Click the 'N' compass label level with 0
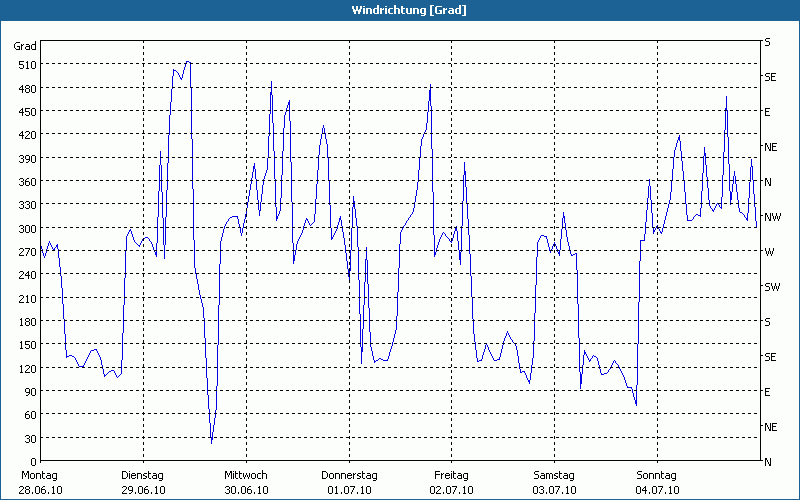Viewport: 800px width, 500px height. pyautogui.click(x=768, y=462)
